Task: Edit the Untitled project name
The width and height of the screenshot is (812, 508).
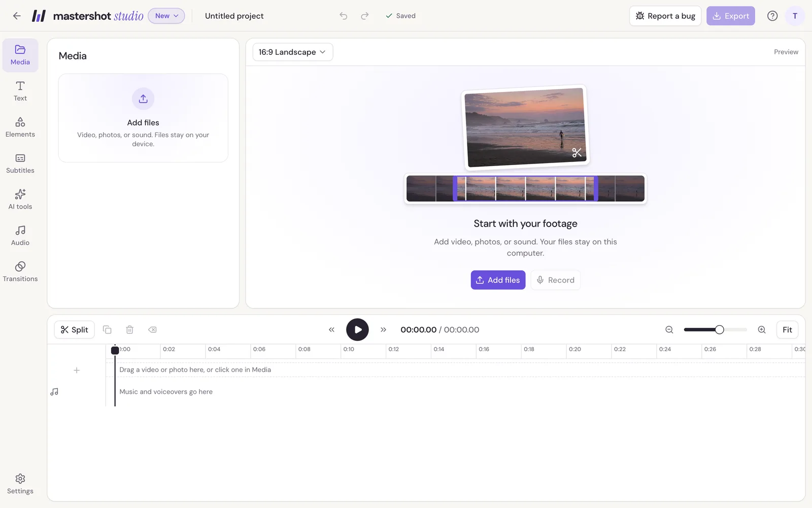Action: pyautogui.click(x=234, y=16)
